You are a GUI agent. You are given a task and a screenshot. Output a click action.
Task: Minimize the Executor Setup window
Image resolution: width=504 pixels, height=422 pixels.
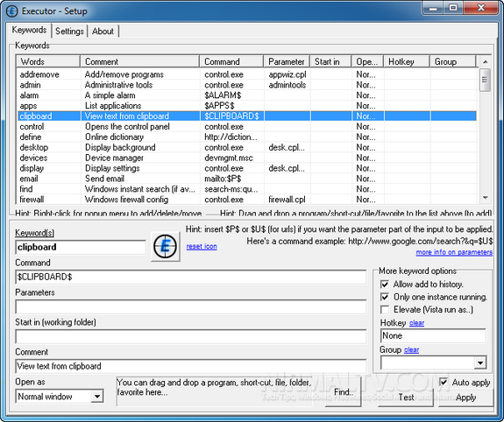433,8
